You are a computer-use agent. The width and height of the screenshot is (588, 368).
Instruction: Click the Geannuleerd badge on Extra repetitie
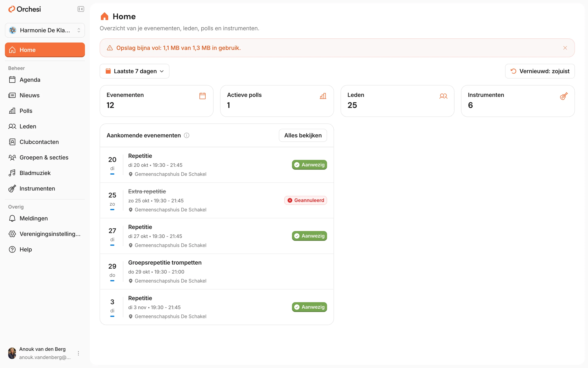305,200
